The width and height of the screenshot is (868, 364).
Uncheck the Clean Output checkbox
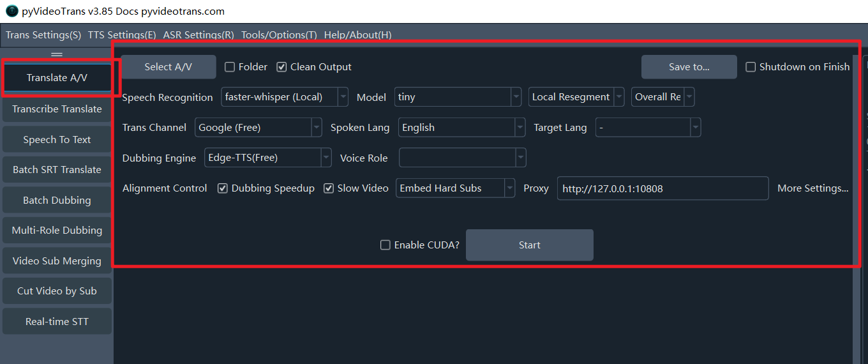point(281,67)
